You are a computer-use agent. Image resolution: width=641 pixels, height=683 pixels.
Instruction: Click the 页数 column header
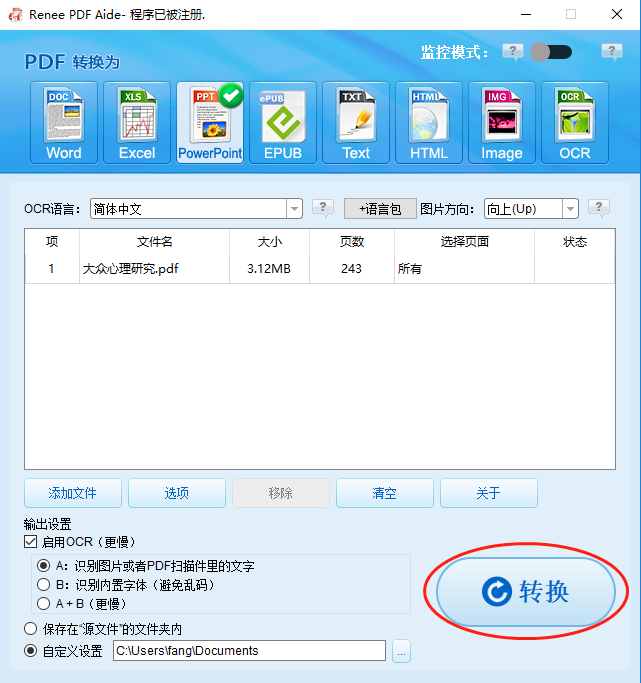click(352, 242)
